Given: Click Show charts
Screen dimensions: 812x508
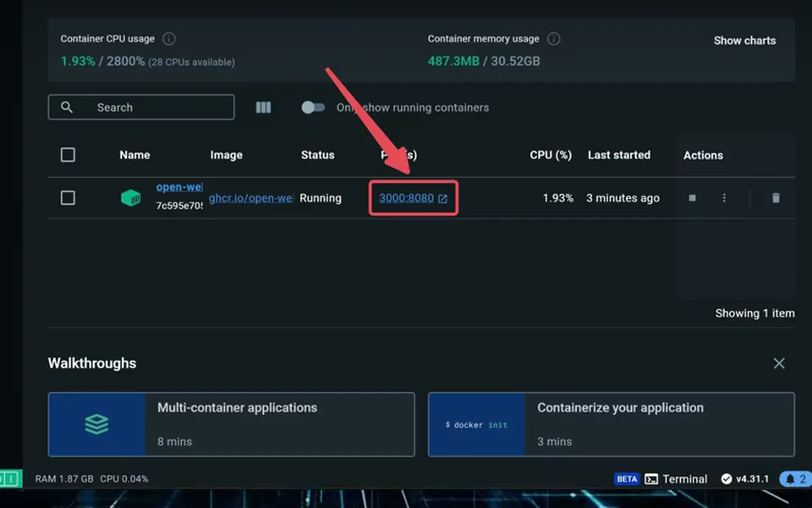Looking at the screenshot, I should click(x=744, y=41).
